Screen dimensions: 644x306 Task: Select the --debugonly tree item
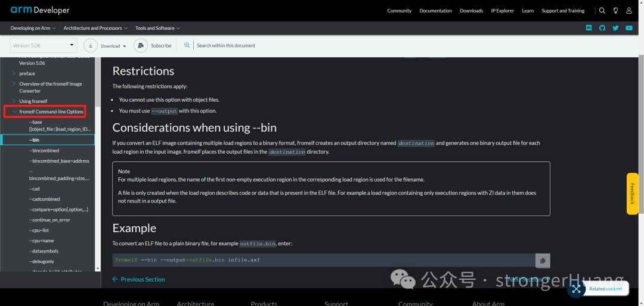point(42,261)
